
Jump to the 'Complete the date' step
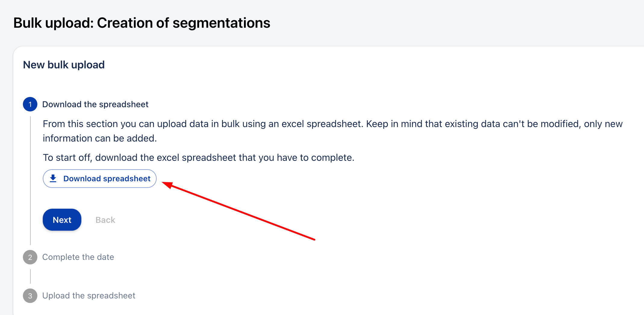pos(78,257)
